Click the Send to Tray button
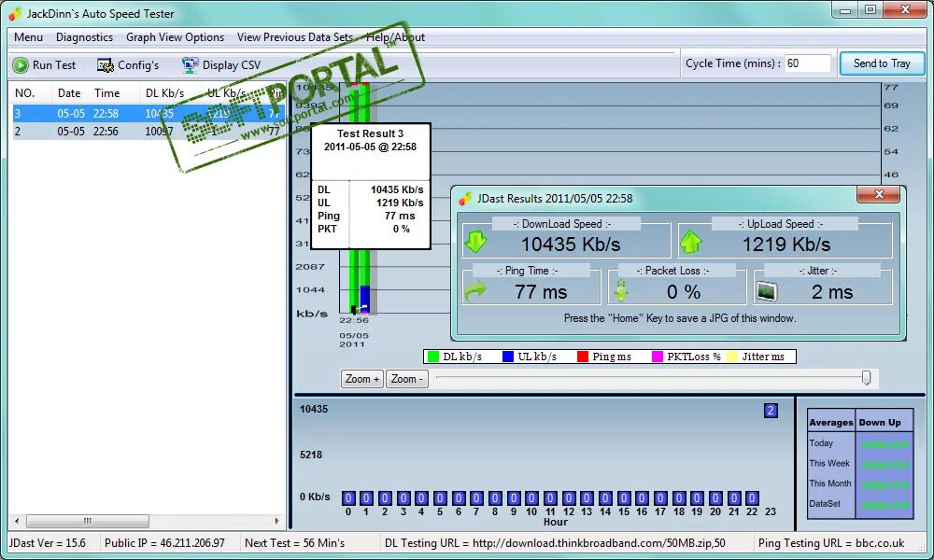934x560 pixels. pos(882,63)
